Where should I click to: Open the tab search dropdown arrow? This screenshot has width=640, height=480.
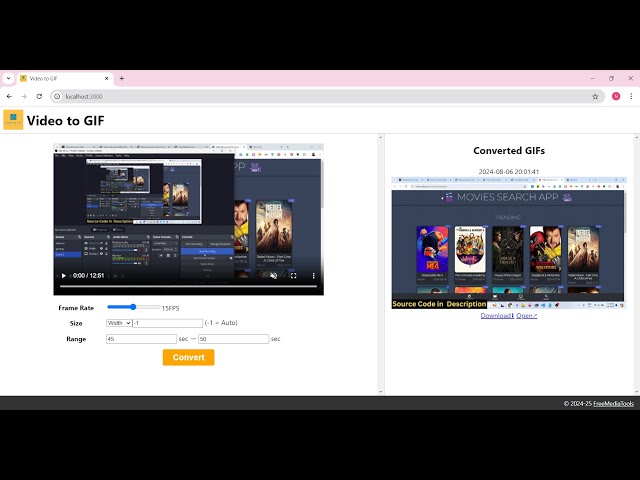point(8,78)
